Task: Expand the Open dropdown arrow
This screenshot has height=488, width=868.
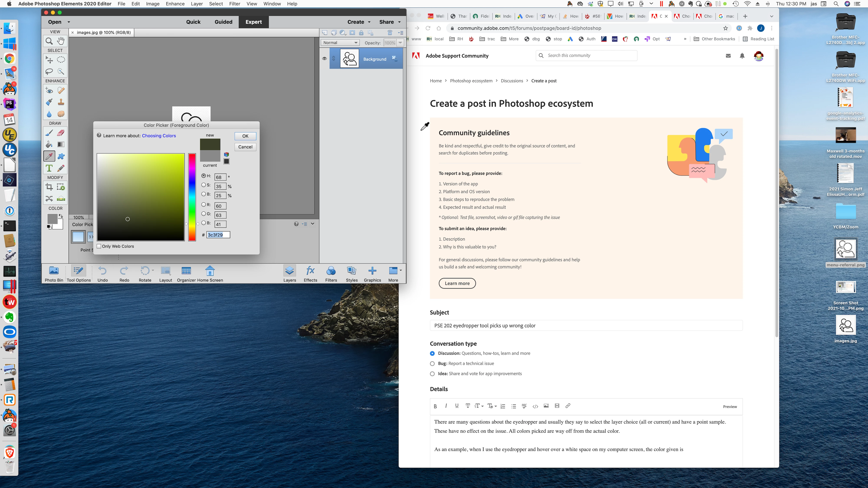Action: pos(69,22)
